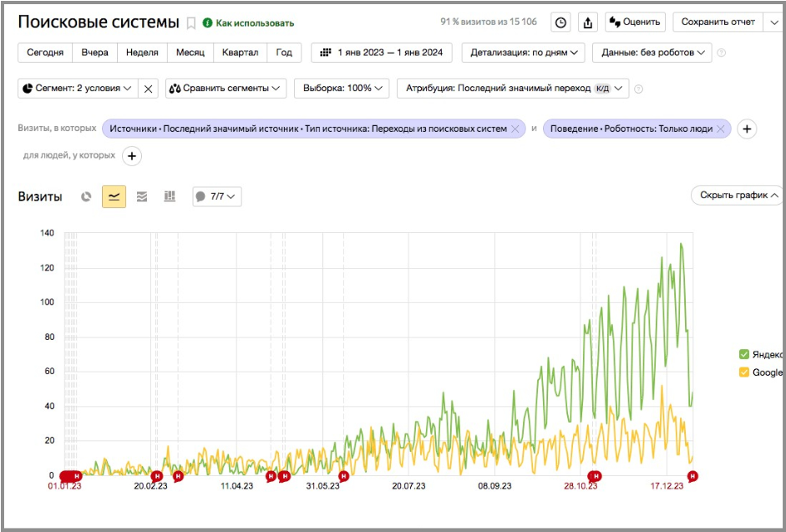This screenshot has height=532, width=786.
Task: Click the Оценить button
Action: 635,22
